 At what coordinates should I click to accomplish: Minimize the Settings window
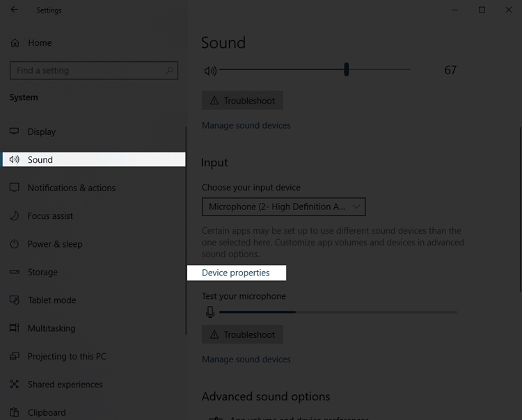click(x=454, y=10)
